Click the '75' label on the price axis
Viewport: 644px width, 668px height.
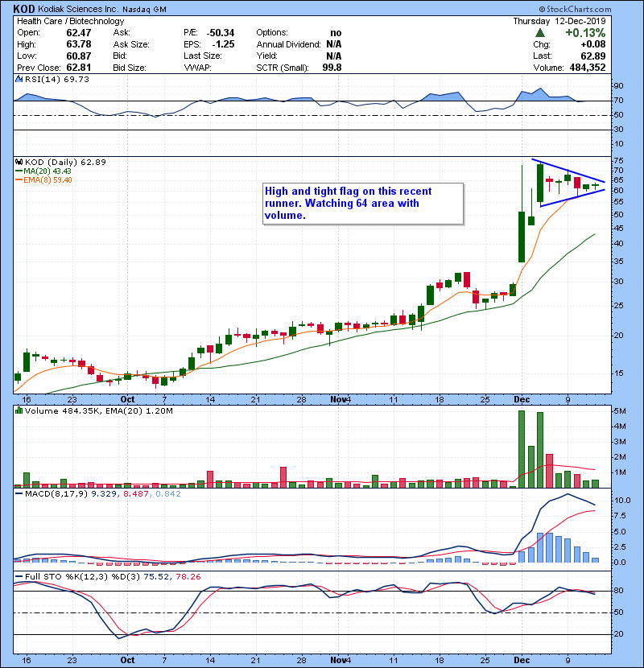(618, 161)
